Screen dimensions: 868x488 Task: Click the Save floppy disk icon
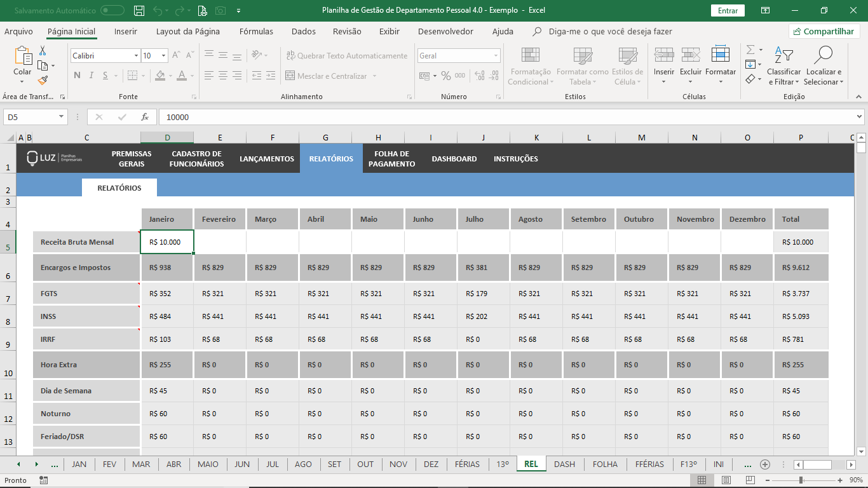[x=139, y=11]
